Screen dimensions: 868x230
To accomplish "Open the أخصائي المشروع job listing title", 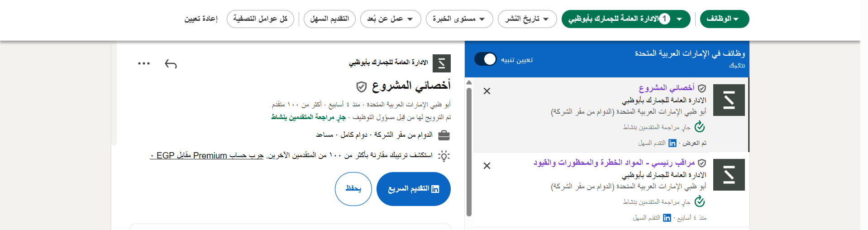I will (667, 88).
